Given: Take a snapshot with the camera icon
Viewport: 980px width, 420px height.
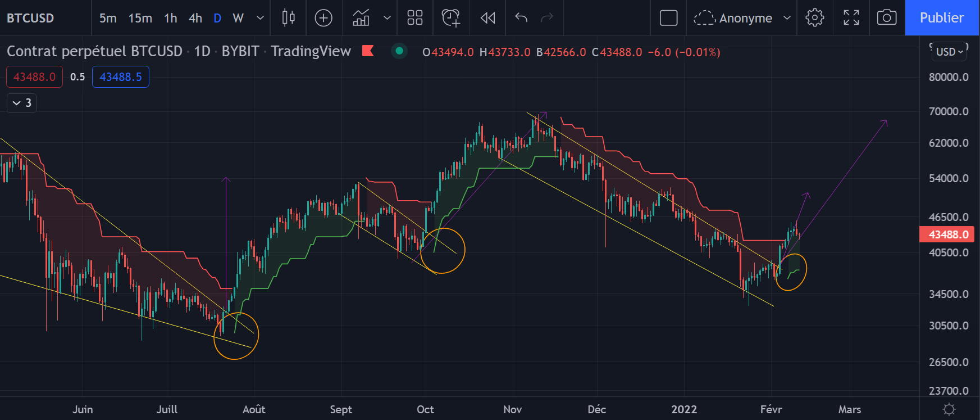Looking at the screenshot, I should pyautogui.click(x=887, y=18).
